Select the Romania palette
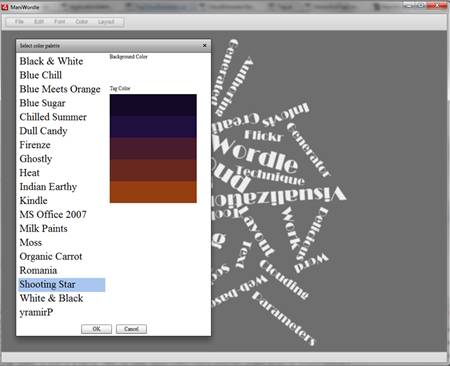Screen dimensions: 450x366 coord(62,271)
